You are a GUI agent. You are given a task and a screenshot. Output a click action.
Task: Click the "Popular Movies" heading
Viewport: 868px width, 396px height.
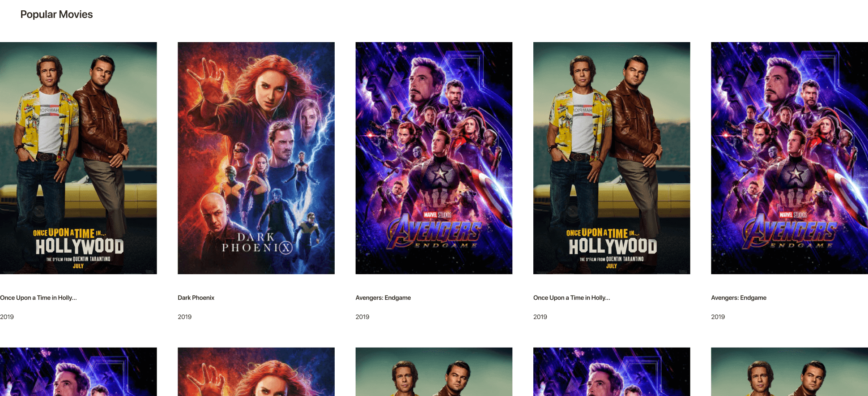pyautogui.click(x=56, y=14)
